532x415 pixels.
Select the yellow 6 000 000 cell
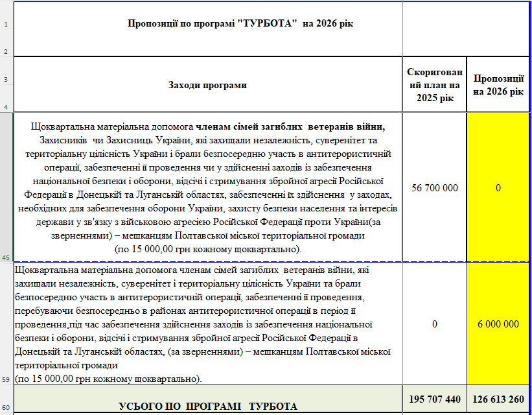coord(498,324)
